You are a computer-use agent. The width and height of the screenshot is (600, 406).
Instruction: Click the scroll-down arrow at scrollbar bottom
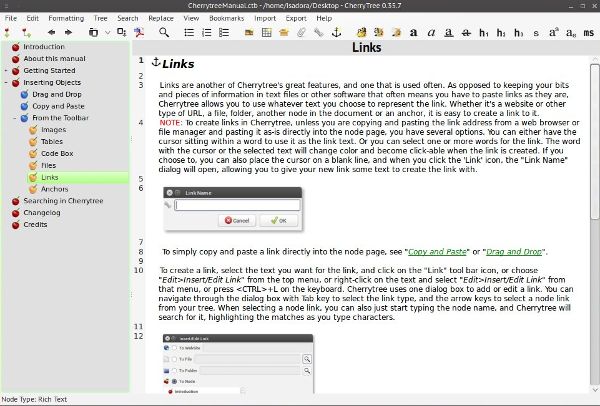(595, 390)
